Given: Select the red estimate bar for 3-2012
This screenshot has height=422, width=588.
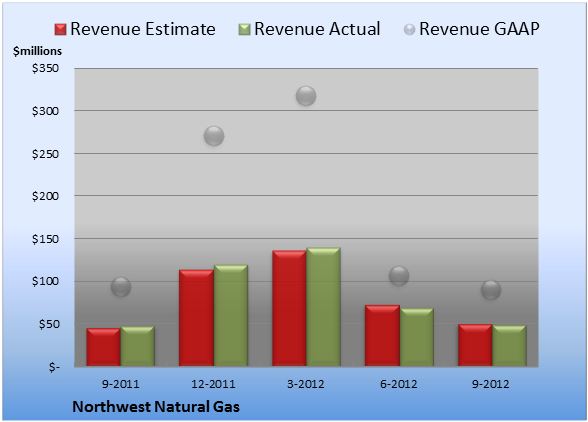Looking at the screenshot, I should point(289,308).
